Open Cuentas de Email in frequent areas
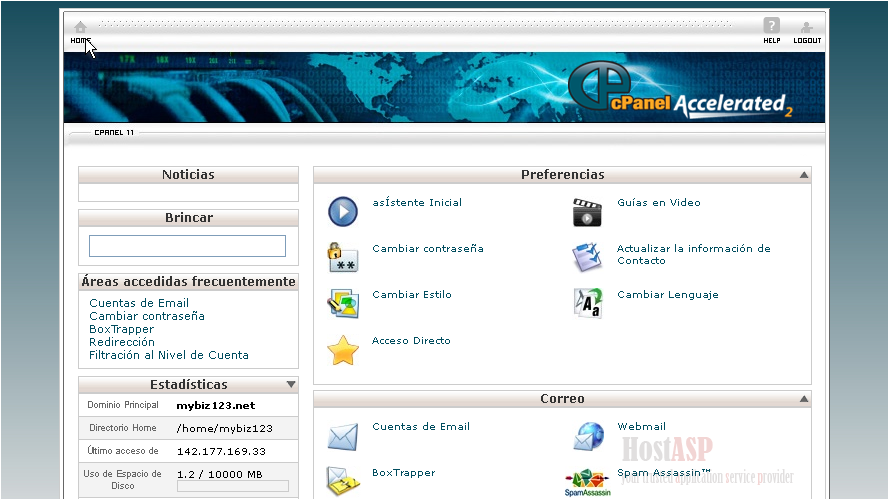889x500 pixels. (139, 303)
